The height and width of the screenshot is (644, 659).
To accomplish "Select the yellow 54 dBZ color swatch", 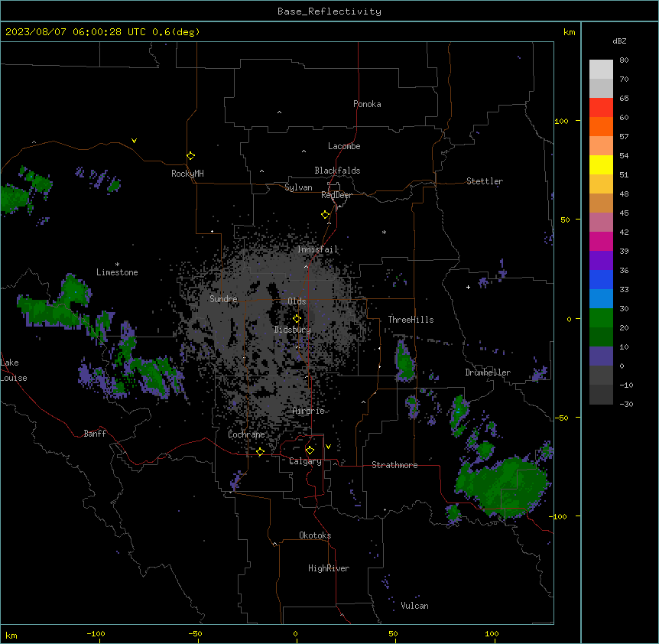I will (x=601, y=164).
